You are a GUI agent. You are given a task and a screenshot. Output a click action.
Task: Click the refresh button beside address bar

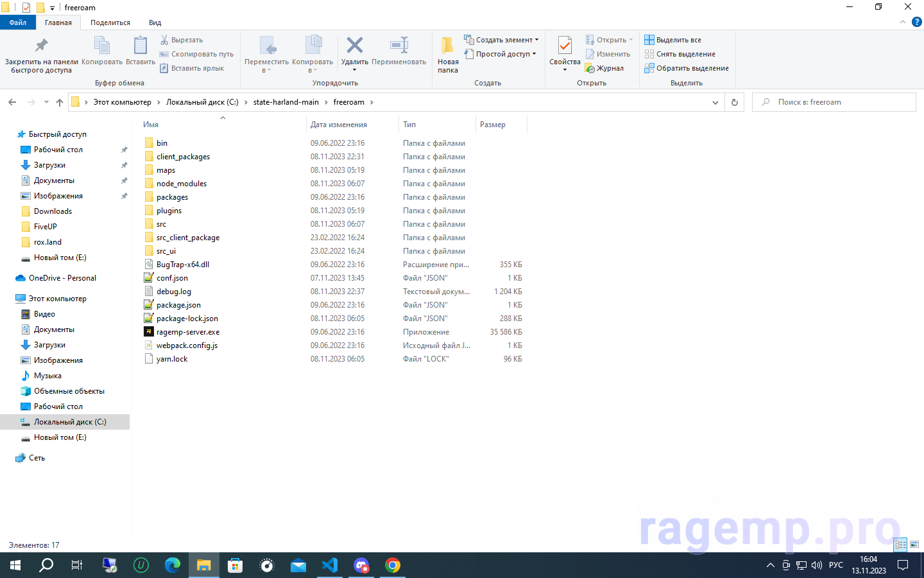point(735,102)
